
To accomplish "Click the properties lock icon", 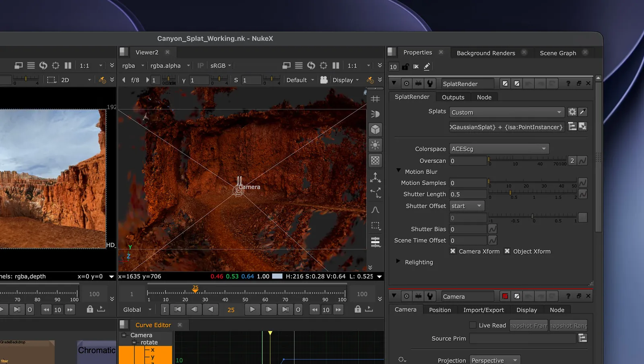I will coord(405,66).
